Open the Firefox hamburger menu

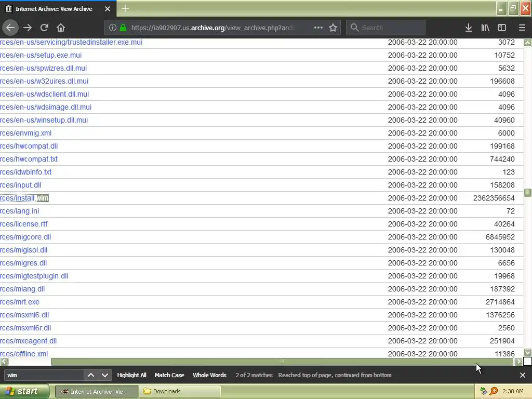pos(522,28)
